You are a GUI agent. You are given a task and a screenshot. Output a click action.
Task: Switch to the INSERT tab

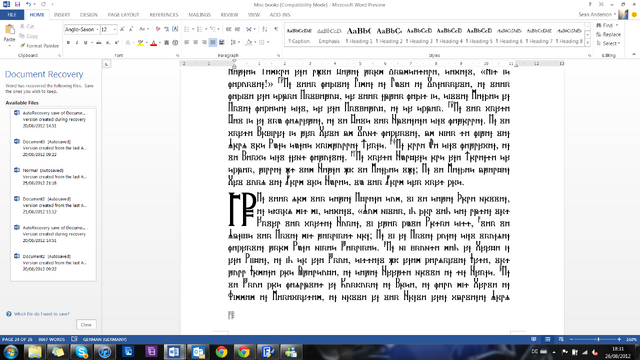point(62,15)
